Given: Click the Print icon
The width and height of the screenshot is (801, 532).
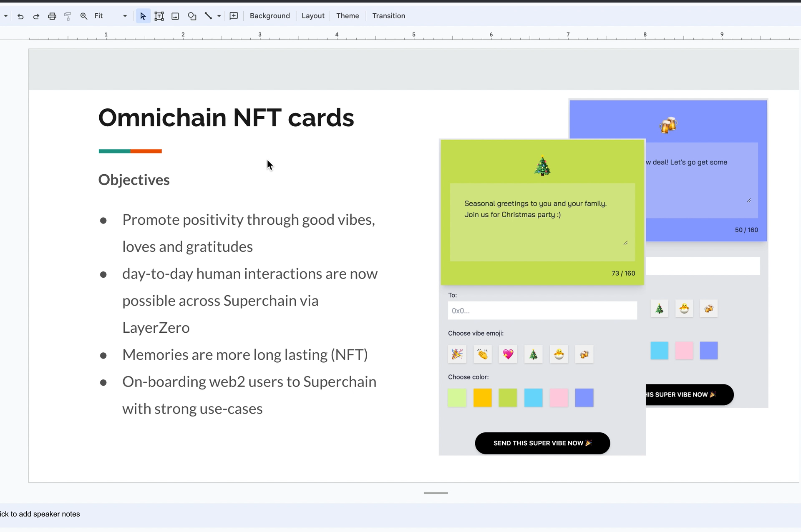Looking at the screenshot, I should coord(52,16).
